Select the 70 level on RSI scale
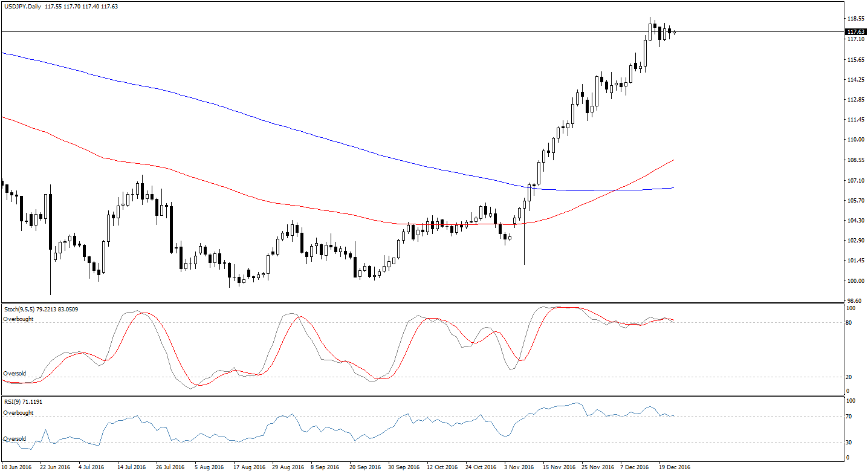Screen dimensions: 868x474 coord(849,417)
